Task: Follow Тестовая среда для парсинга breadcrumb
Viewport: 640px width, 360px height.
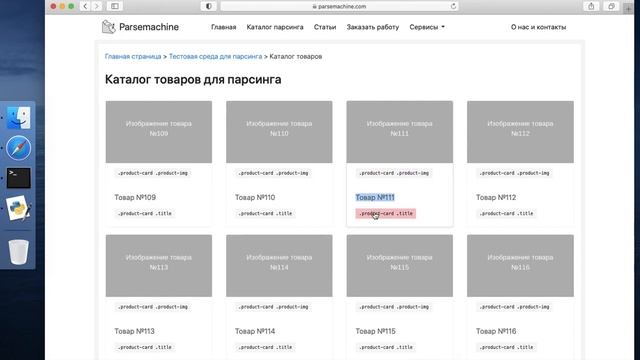Action: (216, 56)
